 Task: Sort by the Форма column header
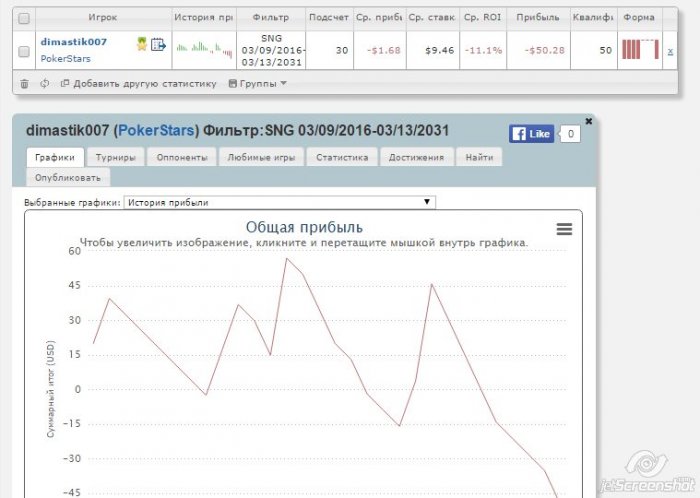coord(639,18)
